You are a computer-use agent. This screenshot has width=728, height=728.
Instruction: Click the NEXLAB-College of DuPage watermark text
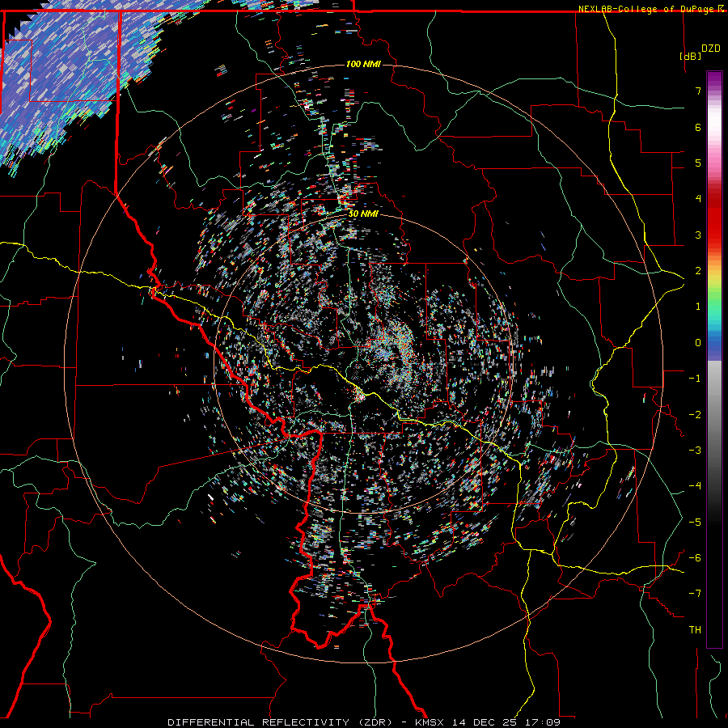click(646, 9)
